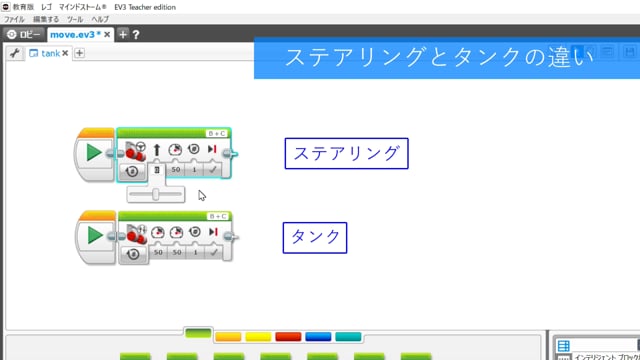Open the ヘルプ menu

[100, 19]
